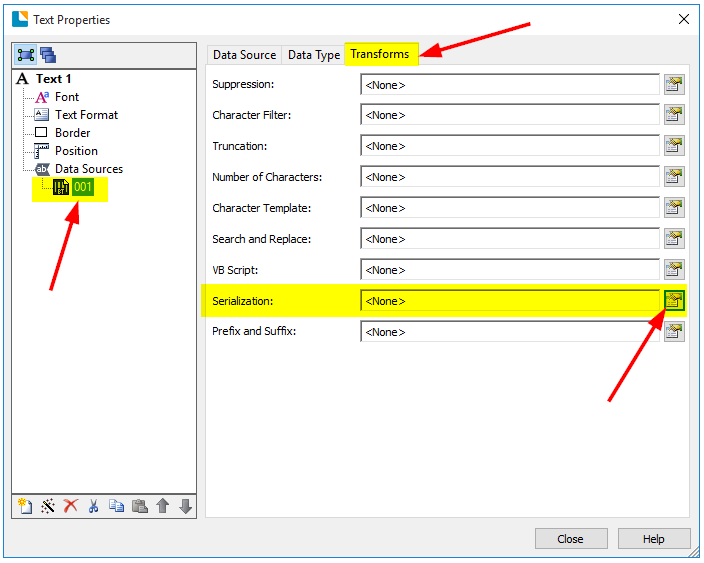Click the paste clipboard icon
Screen dimensions: 704x563
click(139, 506)
